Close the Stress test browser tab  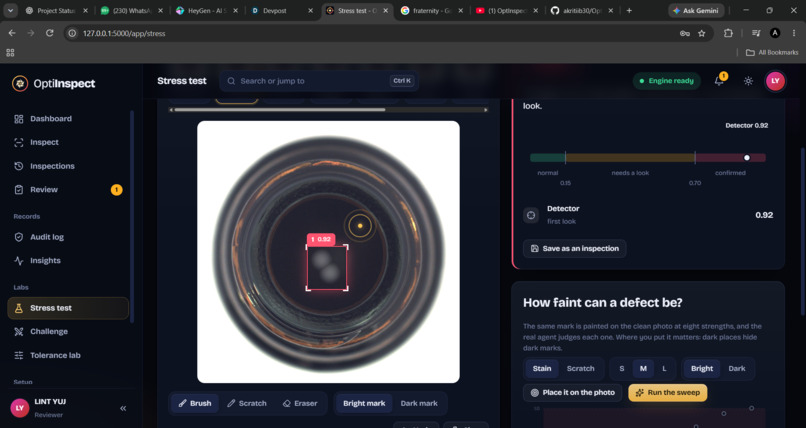pyautogui.click(x=386, y=10)
